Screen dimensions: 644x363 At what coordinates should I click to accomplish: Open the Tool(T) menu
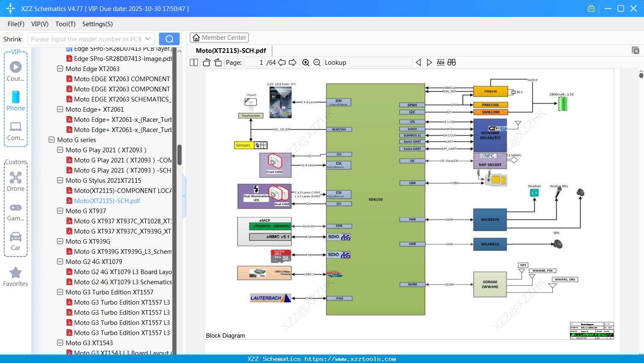click(x=66, y=24)
